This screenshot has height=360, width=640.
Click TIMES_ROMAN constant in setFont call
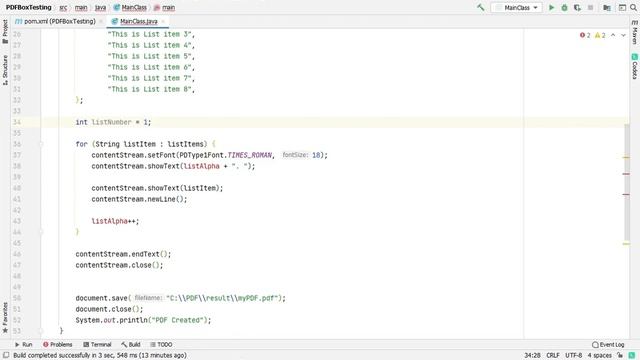coord(249,155)
